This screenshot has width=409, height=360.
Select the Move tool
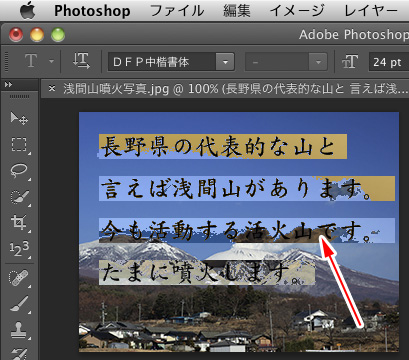(19, 118)
